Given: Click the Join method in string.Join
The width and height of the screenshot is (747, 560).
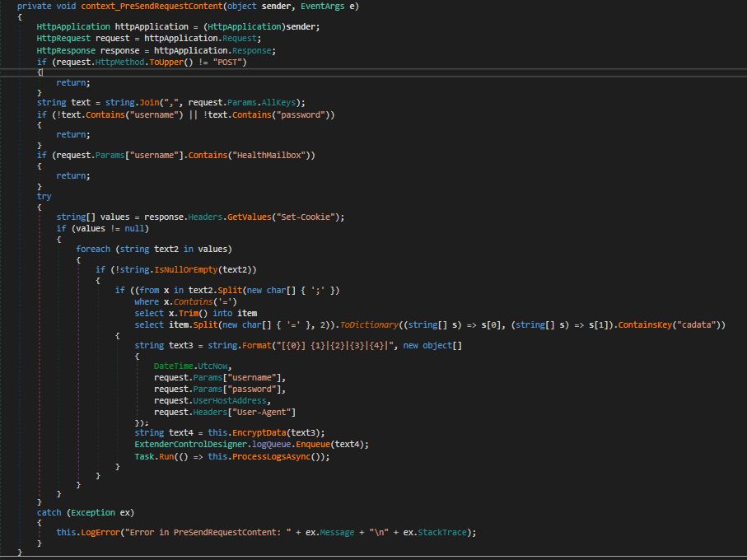Looking at the screenshot, I should pyautogui.click(x=149, y=103).
